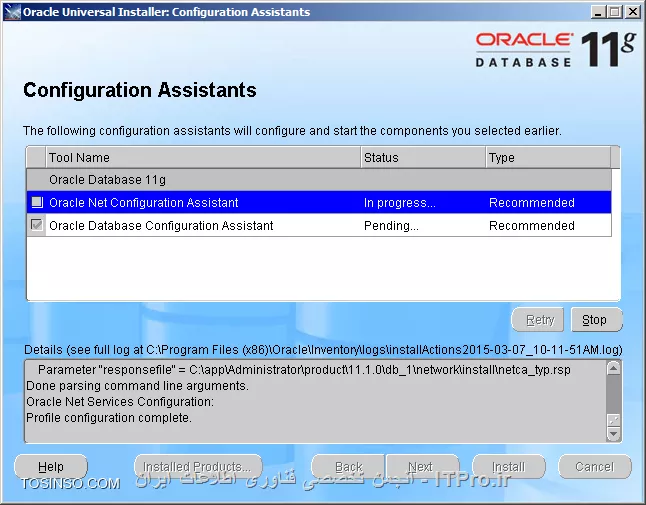The height and width of the screenshot is (505, 646).
Task: Select Oracle Database Configuration Assistant row name
Action: click(x=161, y=225)
